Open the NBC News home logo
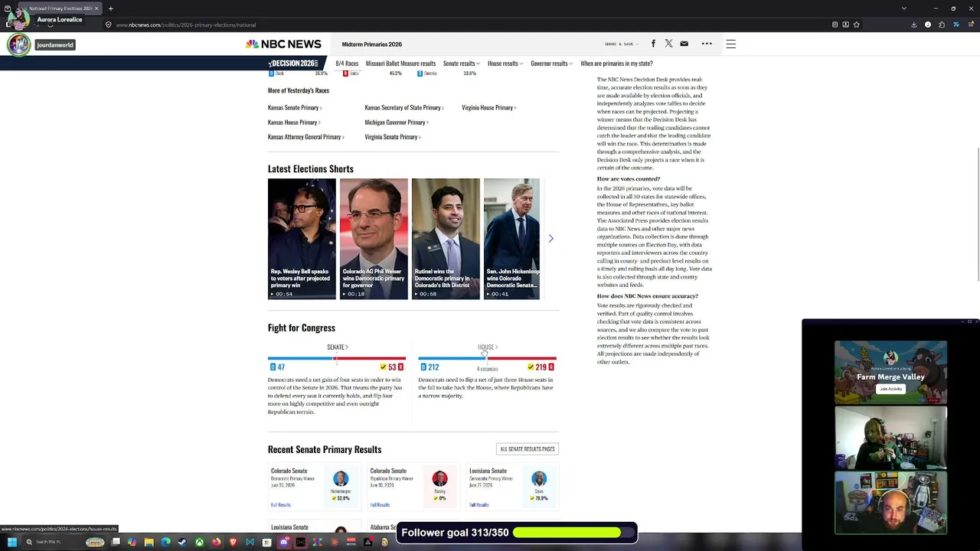 283,44
